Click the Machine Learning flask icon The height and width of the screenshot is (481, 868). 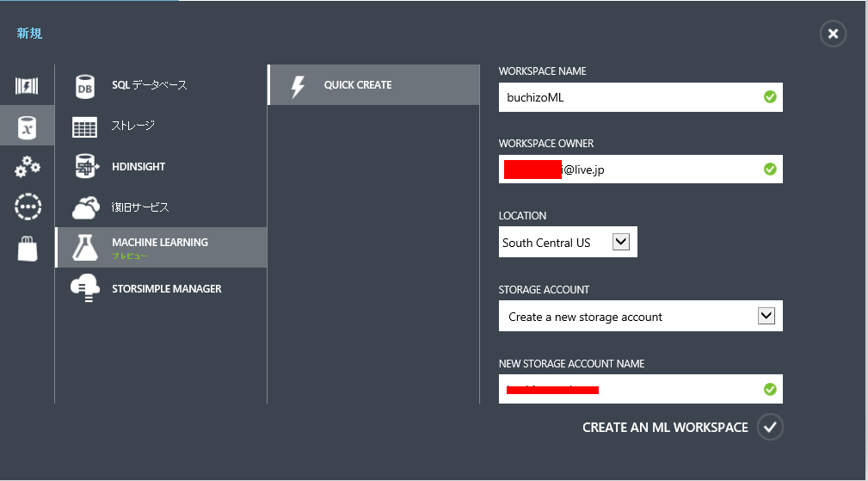[x=85, y=248]
